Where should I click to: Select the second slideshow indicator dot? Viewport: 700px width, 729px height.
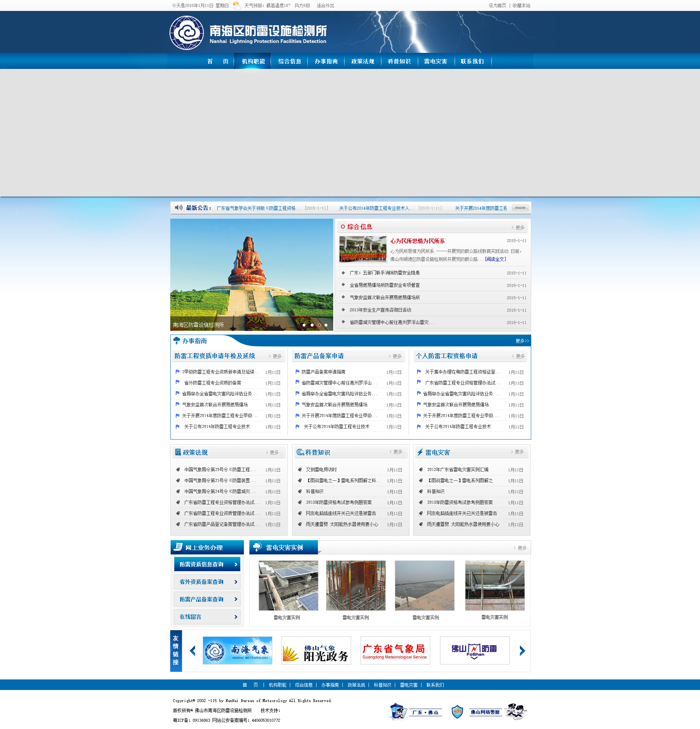312,325
